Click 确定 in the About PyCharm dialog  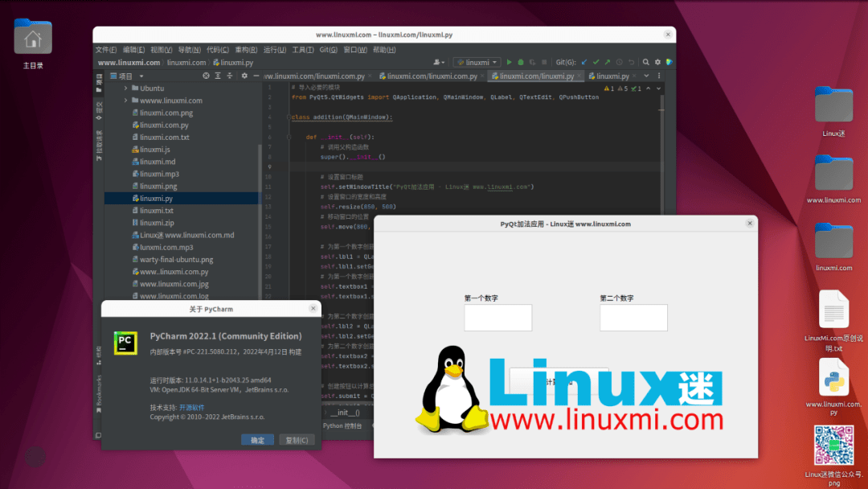click(x=257, y=440)
